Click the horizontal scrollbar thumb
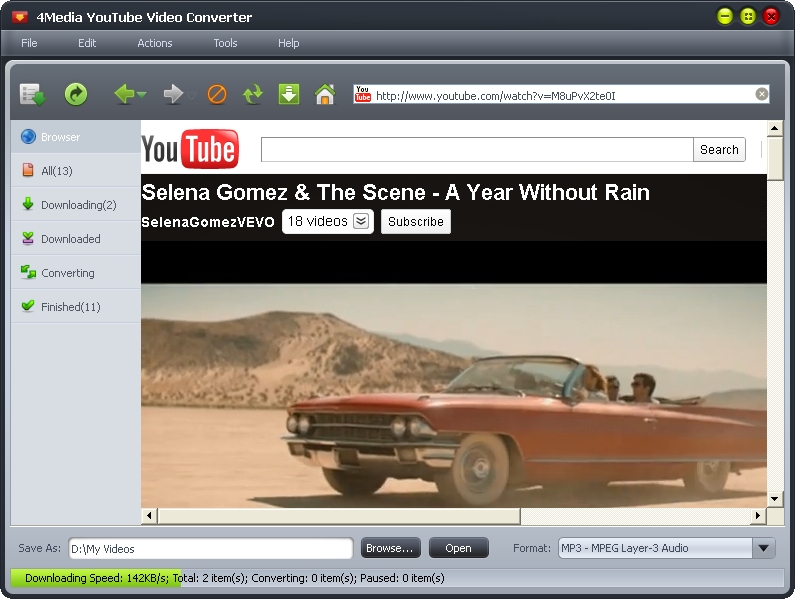This screenshot has height=599, width=795. [x=339, y=516]
